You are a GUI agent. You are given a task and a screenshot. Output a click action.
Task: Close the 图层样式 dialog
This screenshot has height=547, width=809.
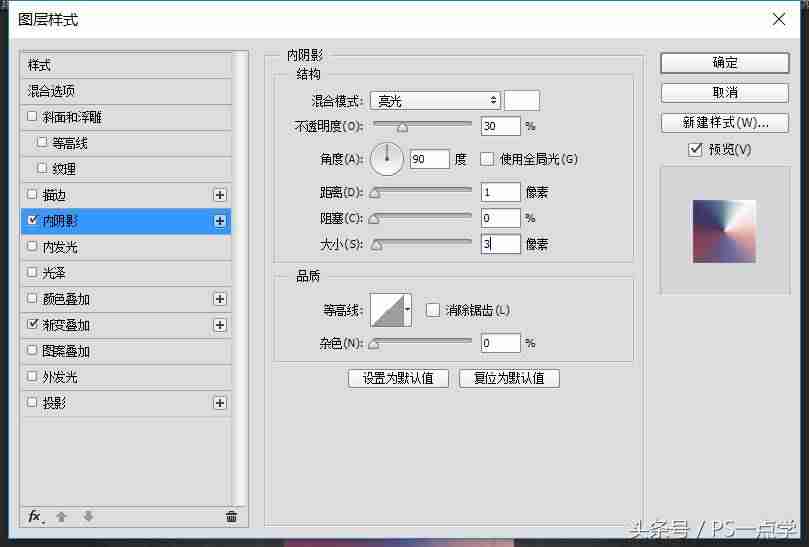(x=779, y=20)
